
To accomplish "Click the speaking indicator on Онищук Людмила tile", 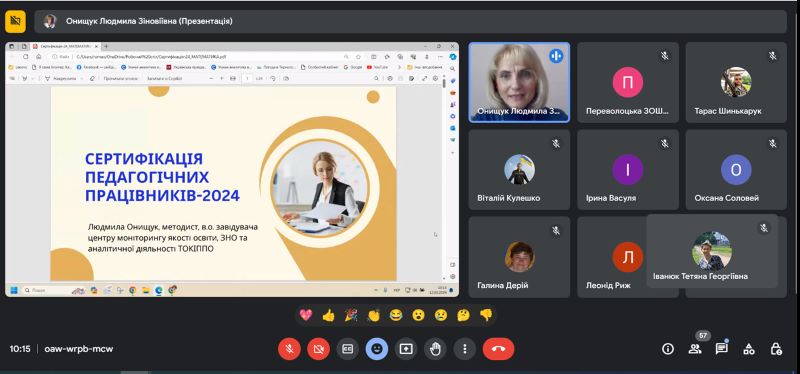I will point(556,56).
